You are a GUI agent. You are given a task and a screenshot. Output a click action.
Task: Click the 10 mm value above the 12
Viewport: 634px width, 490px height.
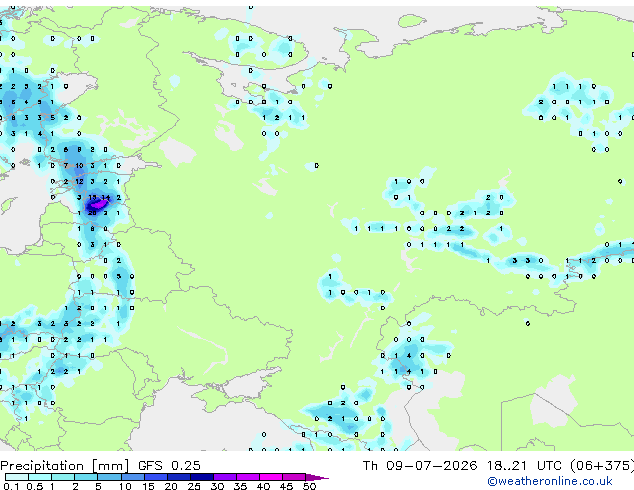click(79, 165)
